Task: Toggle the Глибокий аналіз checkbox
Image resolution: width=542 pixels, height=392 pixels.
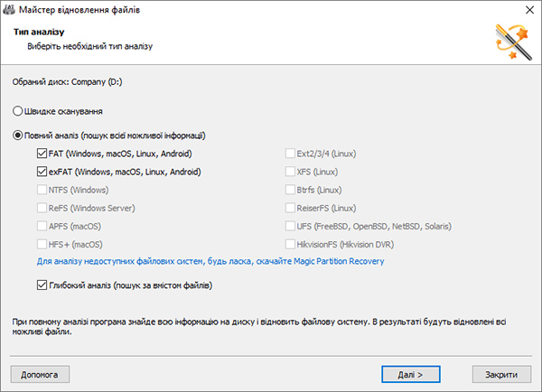Action: click(42, 285)
